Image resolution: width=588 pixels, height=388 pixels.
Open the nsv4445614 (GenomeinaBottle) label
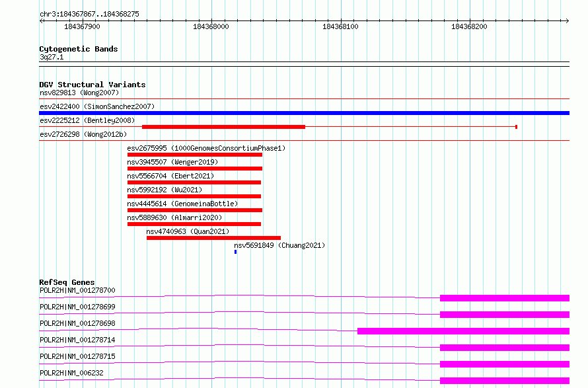(x=182, y=204)
